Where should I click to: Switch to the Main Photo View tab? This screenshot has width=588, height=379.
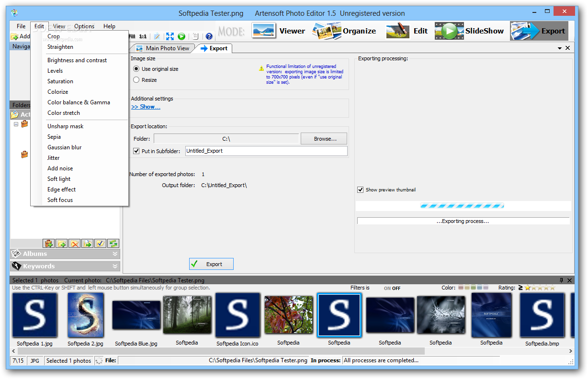(163, 48)
